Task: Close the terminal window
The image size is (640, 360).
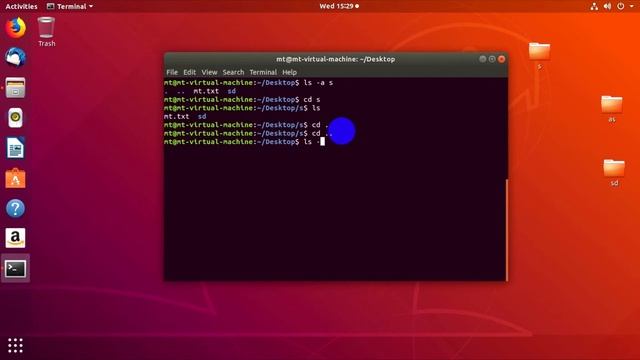Action: click(x=502, y=59)
